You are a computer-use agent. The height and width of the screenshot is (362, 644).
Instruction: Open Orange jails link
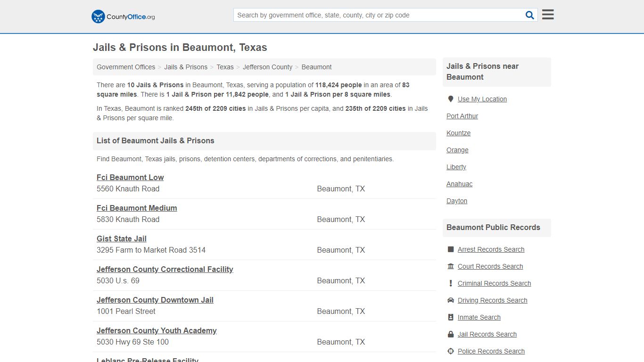[x=457, y=150]
